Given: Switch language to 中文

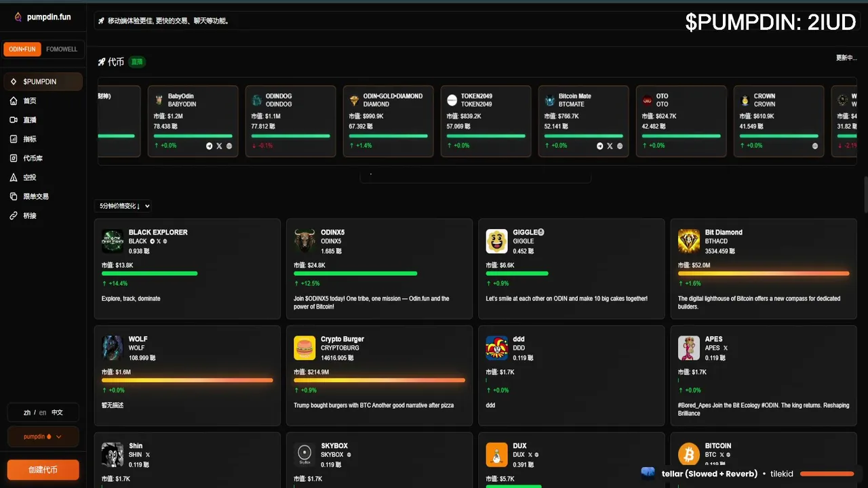Looking at the screenshot, I should [58, 413].
